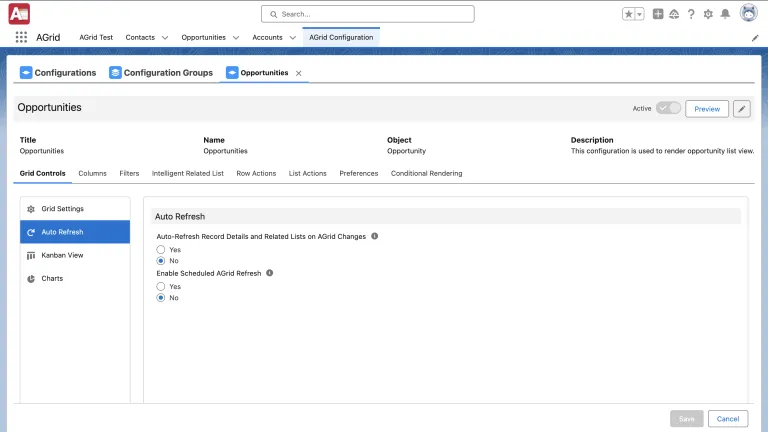
Task: Open the AGrid Test nav tab
Action: [x=96, y=37]
